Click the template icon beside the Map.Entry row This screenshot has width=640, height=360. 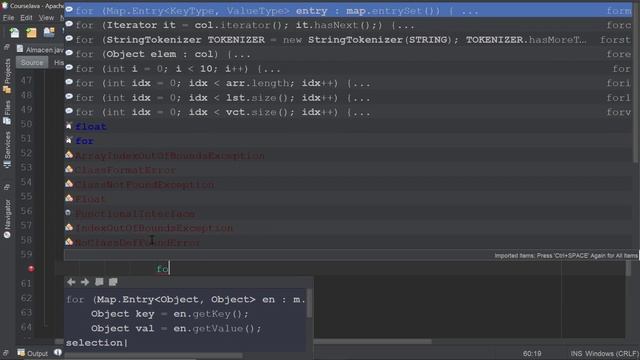click(69, 9)
